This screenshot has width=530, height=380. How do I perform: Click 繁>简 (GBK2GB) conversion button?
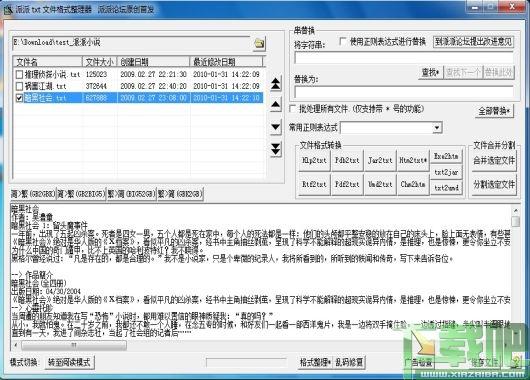(180, 194)
